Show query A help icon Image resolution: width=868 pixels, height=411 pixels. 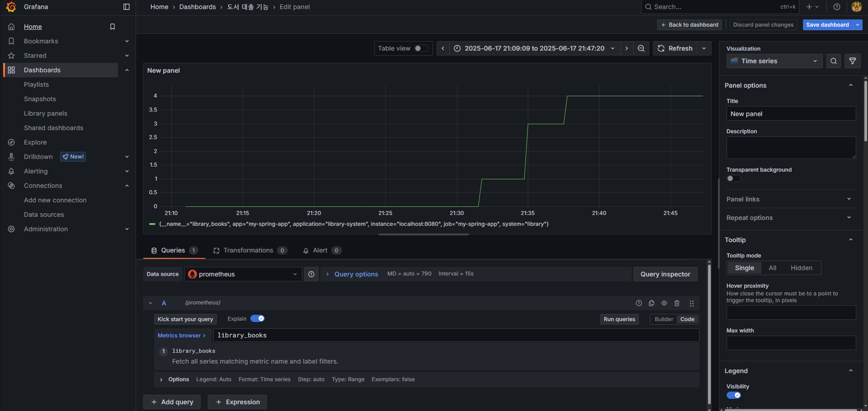pyautogui.click(x=639, y=303)
